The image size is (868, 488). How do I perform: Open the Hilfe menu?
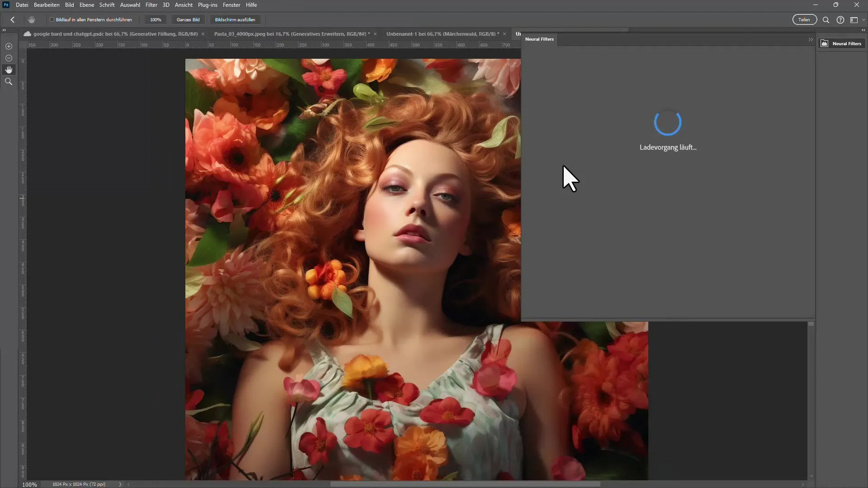tap(251, 5)
